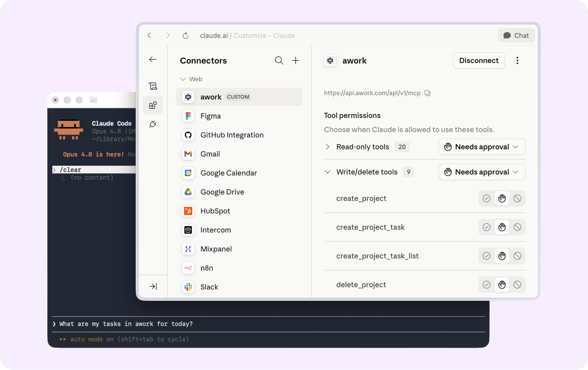Open the Mixpanel connector
The width and height of the screenshot is (588, 370).
pos(239,249)
